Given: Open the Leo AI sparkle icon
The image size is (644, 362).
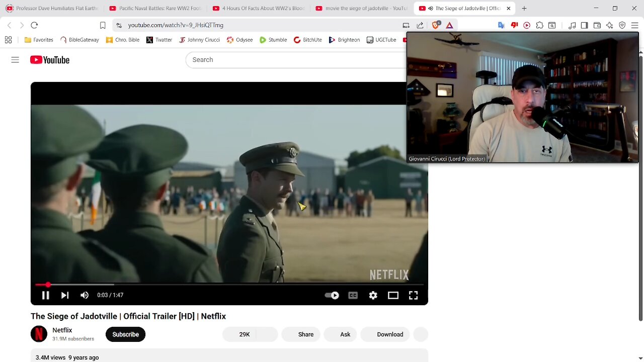Looking at the screenshot, I should (609, 25).
